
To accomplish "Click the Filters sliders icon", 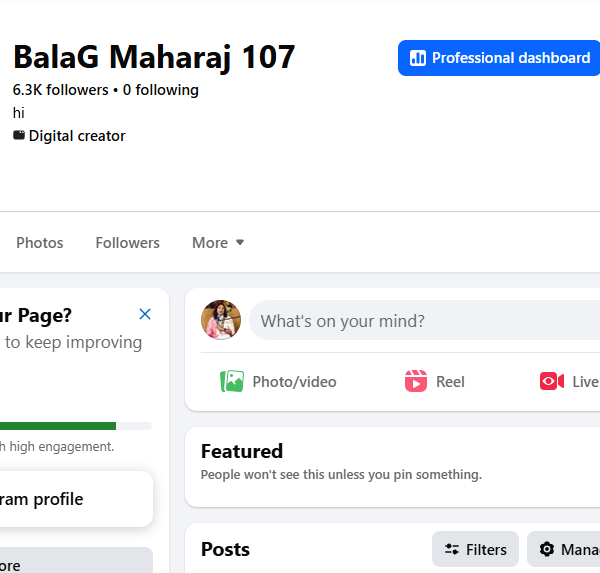I will click(x=452, y=549).
